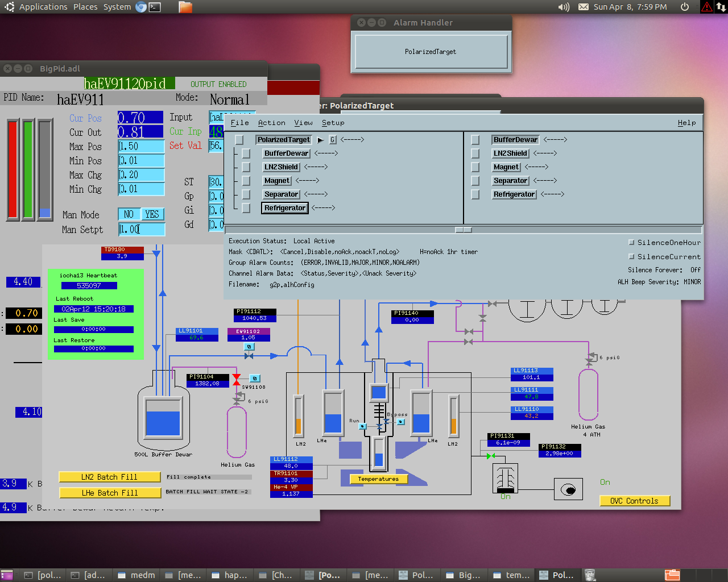Click the OVC pump stand icon
The height and width of the screenshot is (582, 728).
tap(505, 479)
